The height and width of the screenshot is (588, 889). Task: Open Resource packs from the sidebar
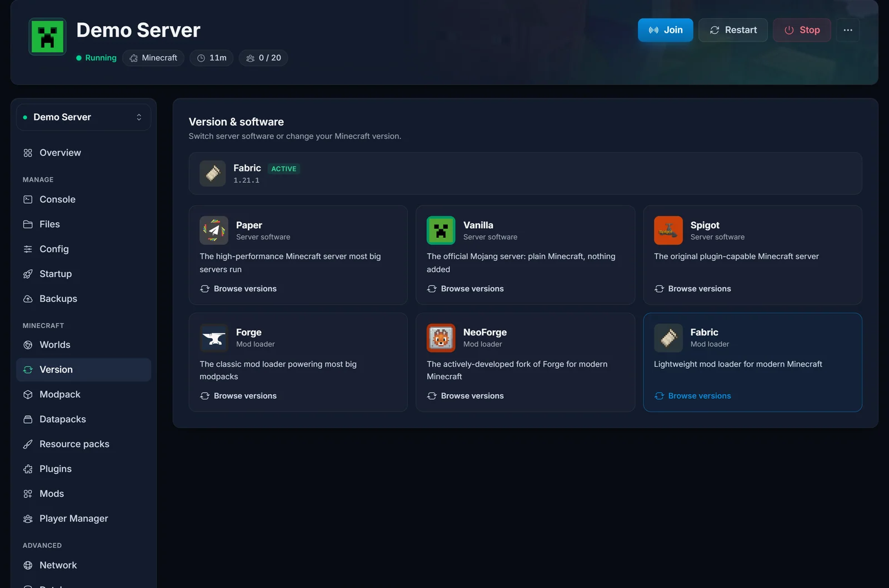[83, 444]
